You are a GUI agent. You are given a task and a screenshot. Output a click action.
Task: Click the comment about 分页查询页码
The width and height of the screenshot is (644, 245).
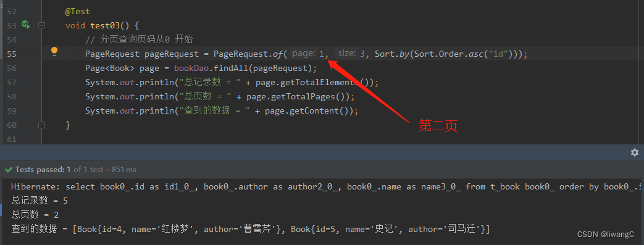(139, 40)
